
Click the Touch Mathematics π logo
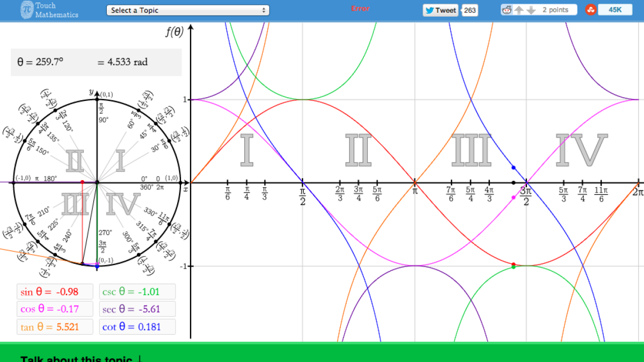pos(26,9)
